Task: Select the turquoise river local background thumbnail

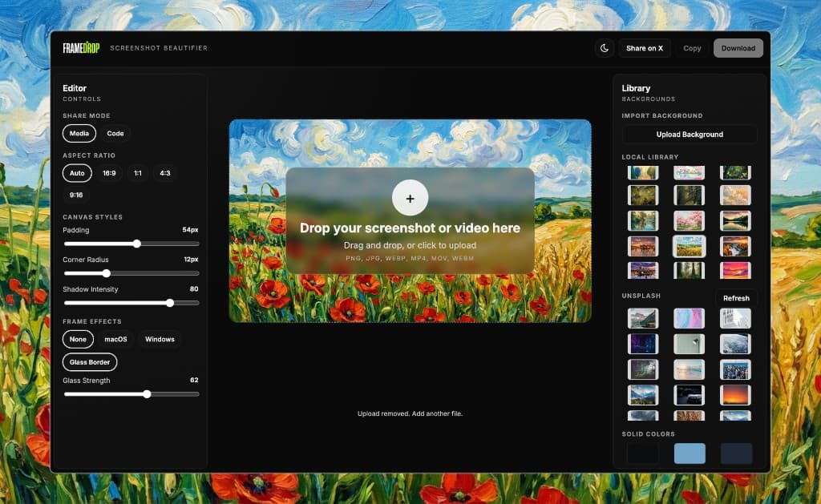Action: click(x=643, y=221)
